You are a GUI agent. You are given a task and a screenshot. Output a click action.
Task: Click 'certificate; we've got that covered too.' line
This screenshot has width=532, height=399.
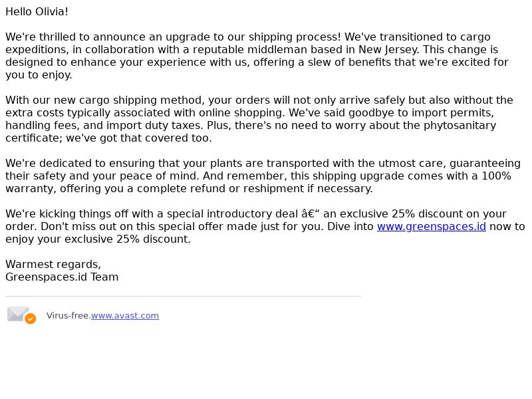[x=108, y=138]
